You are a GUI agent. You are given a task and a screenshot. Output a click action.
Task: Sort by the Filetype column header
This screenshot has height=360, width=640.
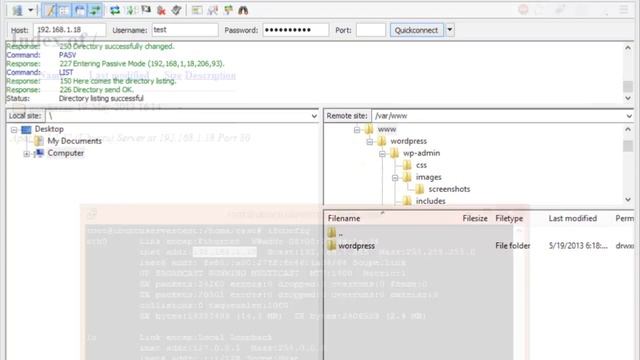[x=509, y=218]
